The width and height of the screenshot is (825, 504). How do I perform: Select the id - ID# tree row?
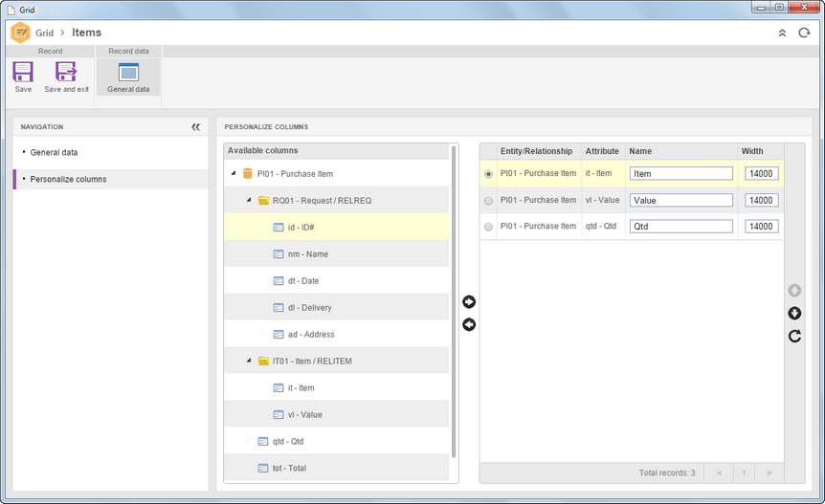coord(336,227)
